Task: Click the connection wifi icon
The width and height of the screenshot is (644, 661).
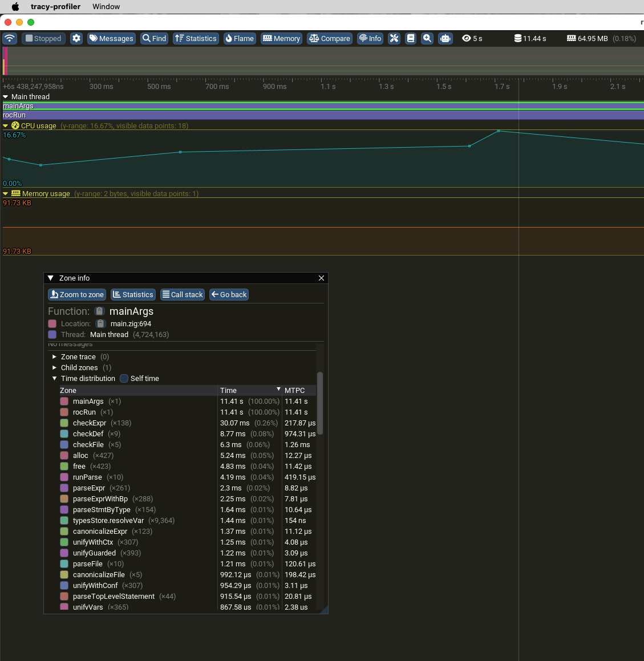Action: pyautogui.click(x=10, y=38)
